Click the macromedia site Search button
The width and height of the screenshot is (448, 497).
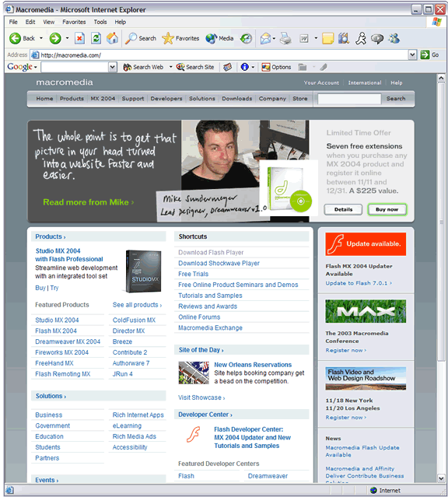coord(396,99)
